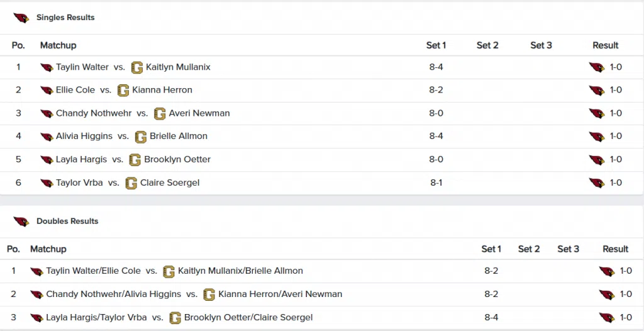Click the Cardinals logo beside Doubles Results heading

[21, 222]
